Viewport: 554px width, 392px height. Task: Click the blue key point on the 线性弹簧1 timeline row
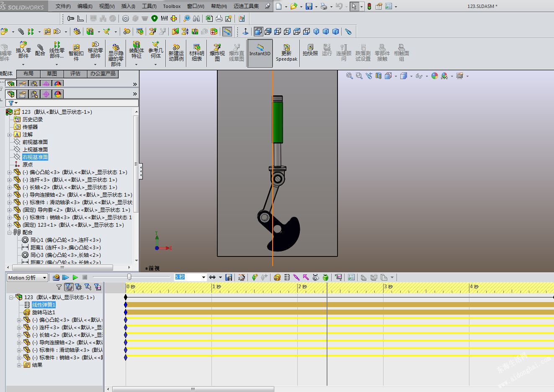126,305
